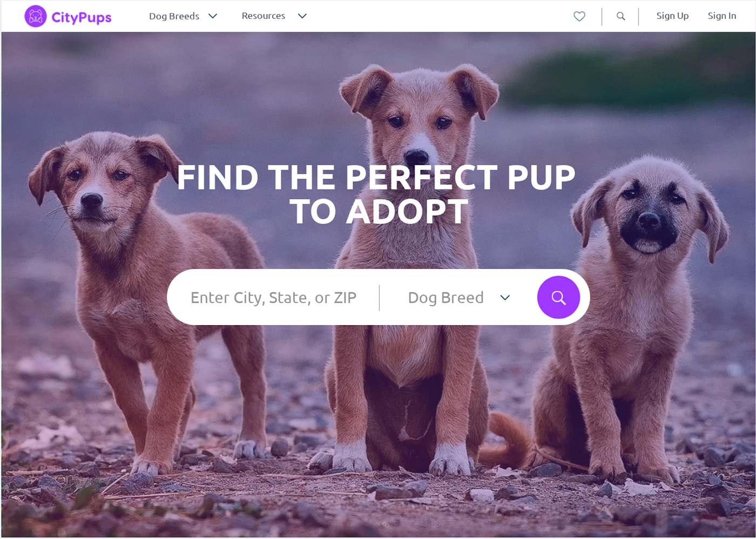
Task: Click the CityPups dog logo icon
Action: coord(36,16)
